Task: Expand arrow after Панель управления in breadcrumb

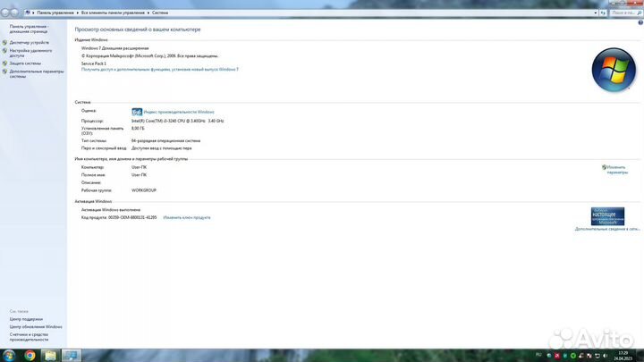Action: pyautogui.click(x=78, y=13)
